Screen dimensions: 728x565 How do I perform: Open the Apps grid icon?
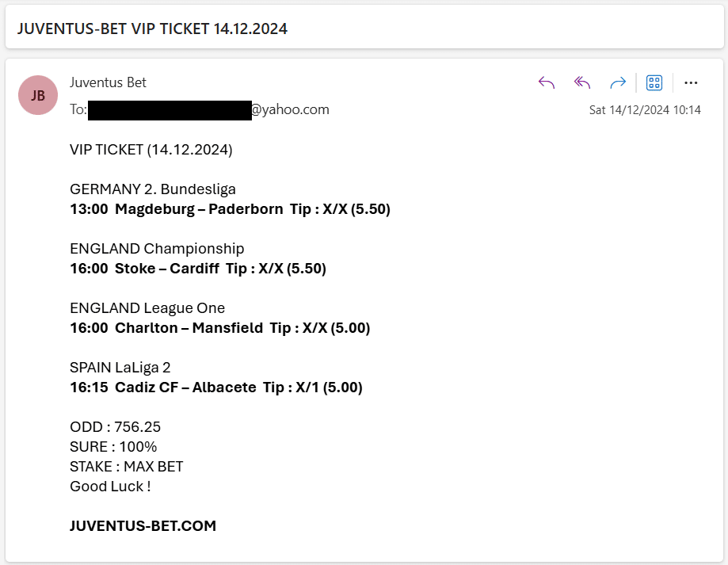(x=654, y=82)
